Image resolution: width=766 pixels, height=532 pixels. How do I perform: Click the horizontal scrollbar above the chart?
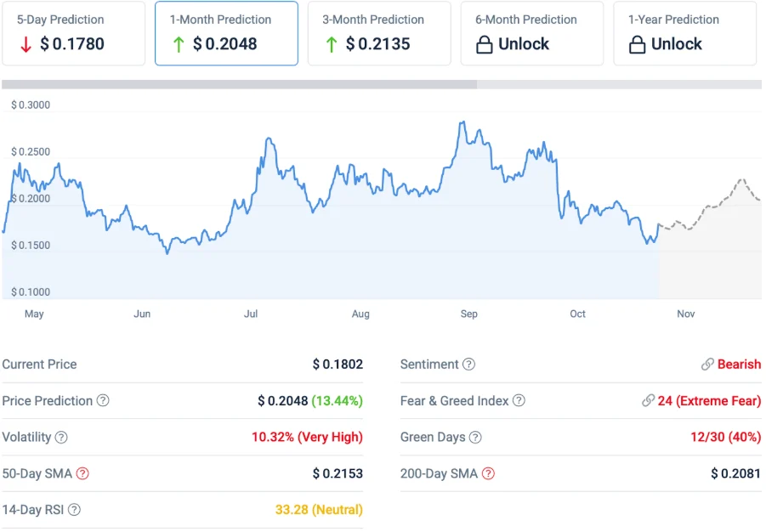click(x=239, y=85)
